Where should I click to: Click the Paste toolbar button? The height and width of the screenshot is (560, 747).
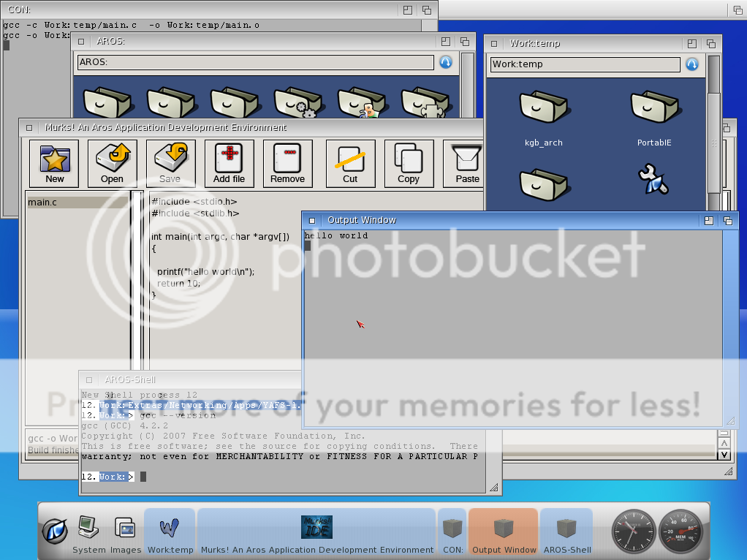click(463, 164)
